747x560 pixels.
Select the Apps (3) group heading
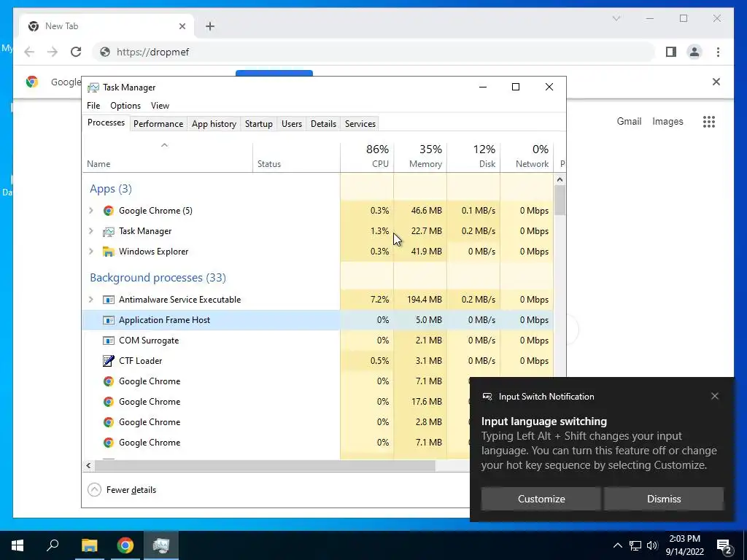click(x=111, y=189)
